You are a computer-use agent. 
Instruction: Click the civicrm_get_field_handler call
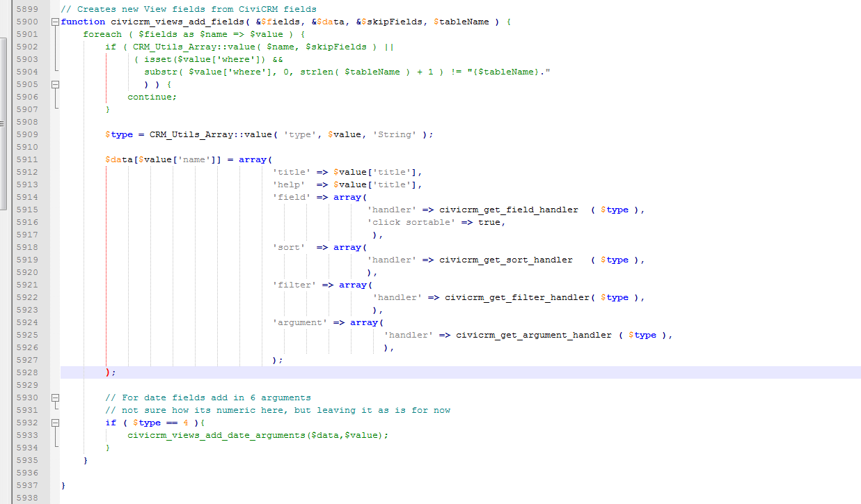point(509,210)
